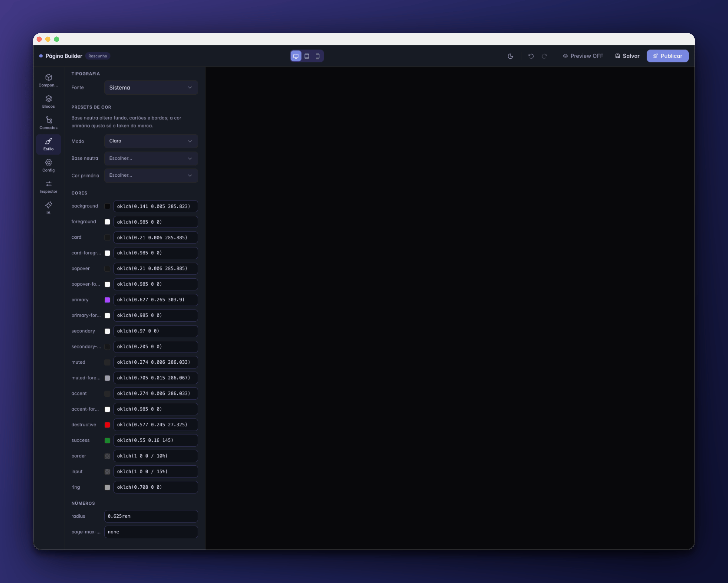Open the IA sparkle panel

[x=48, y=208]
